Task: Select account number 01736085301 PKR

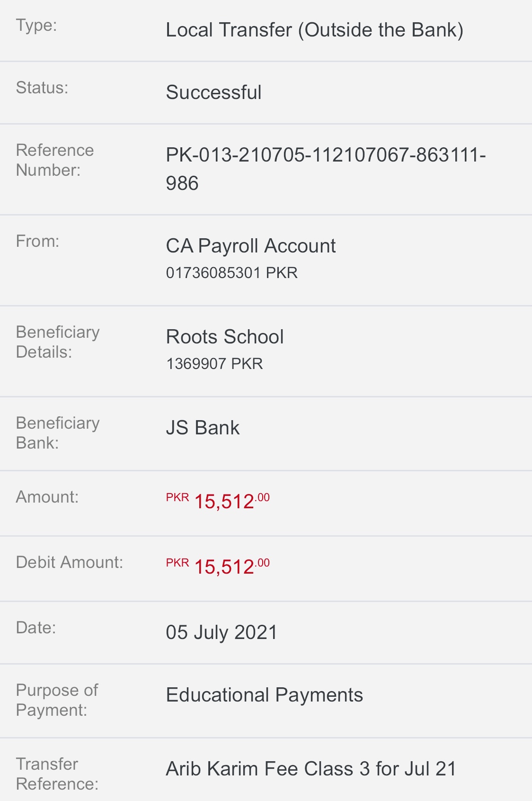Action: (x=231, y=273)
